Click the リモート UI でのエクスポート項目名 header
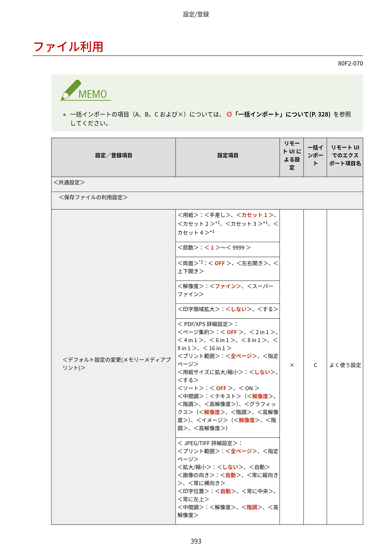This screenshot has height=555, width=392. [x=345, y=157]
